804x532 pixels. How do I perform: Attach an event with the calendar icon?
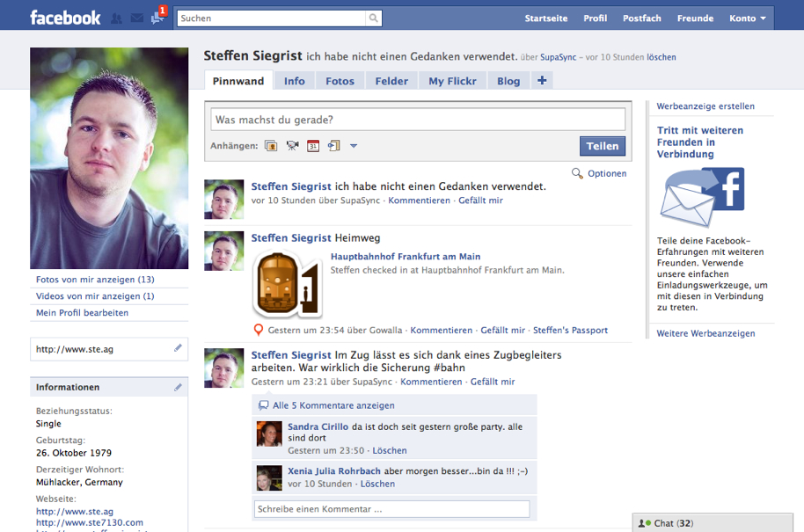tap(313, 146)
